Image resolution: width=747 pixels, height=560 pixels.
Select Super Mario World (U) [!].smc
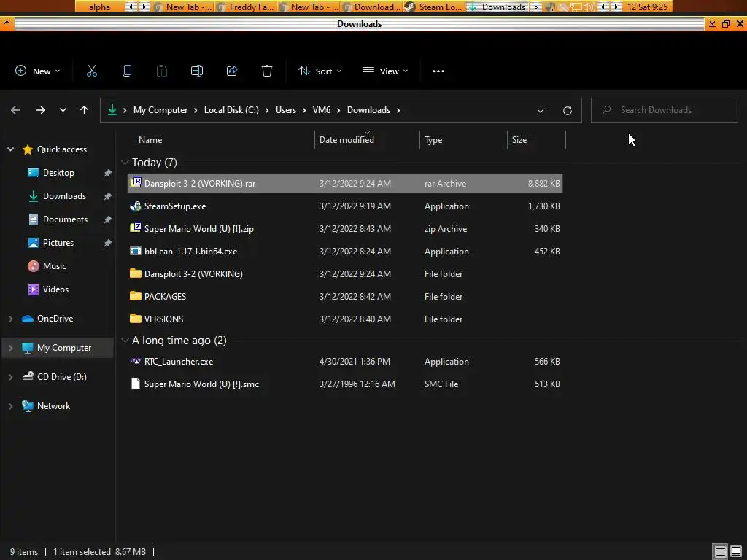[x=345, y=384]
